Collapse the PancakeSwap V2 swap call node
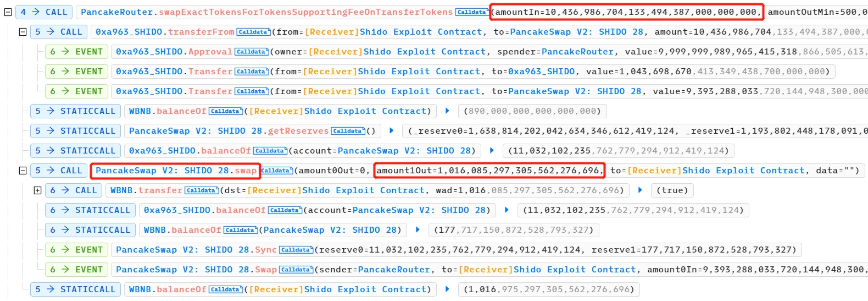This screenshot has width=868, height=301. click(23, 171)
